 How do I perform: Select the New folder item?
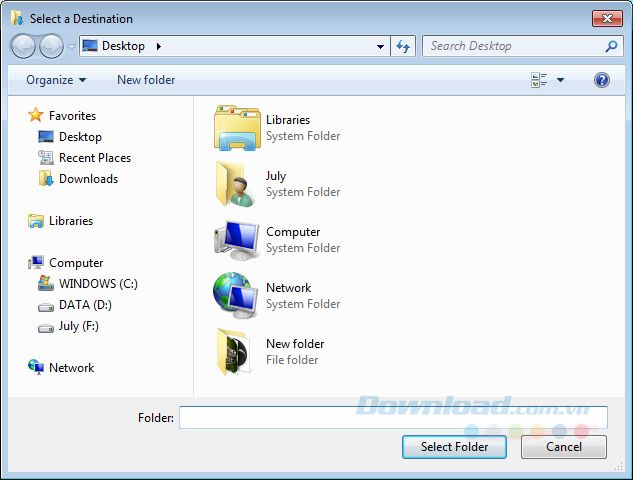point(269,352)
